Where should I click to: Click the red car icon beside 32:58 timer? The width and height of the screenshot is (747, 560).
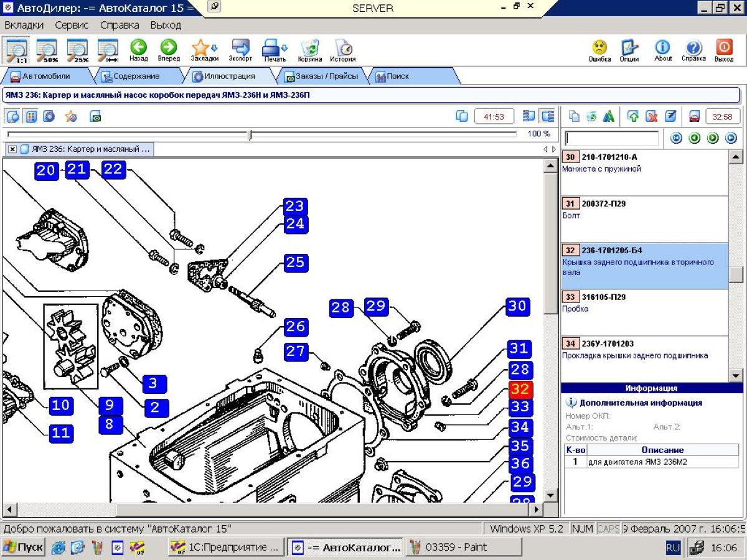coord(695,116)
